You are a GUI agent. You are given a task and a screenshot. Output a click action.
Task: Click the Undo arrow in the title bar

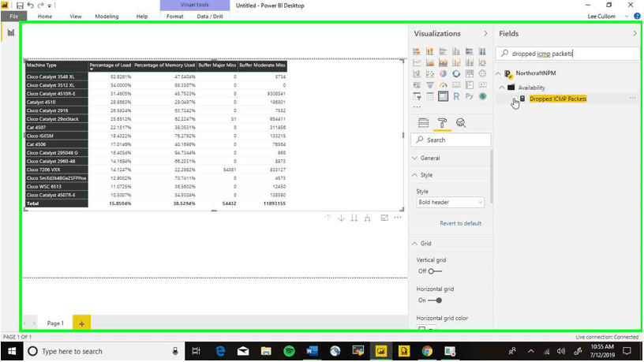click(x=31, y=6)
